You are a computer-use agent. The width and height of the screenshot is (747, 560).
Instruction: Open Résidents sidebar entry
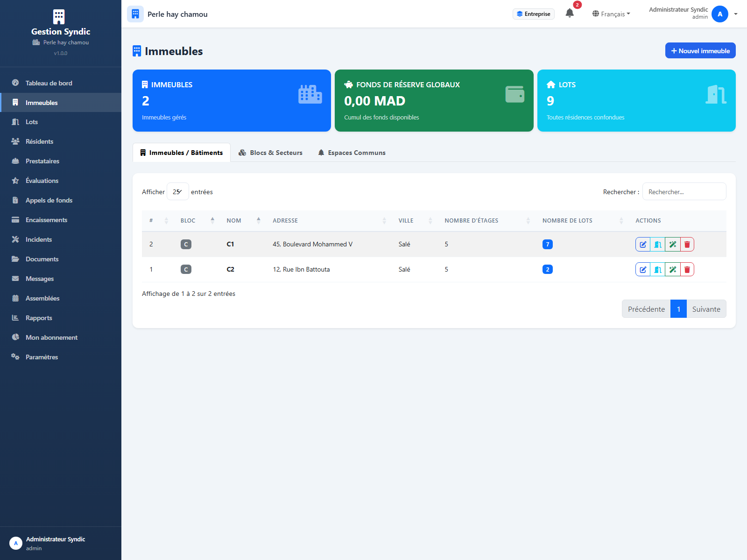pyautogui.click(x=61, y=141)
